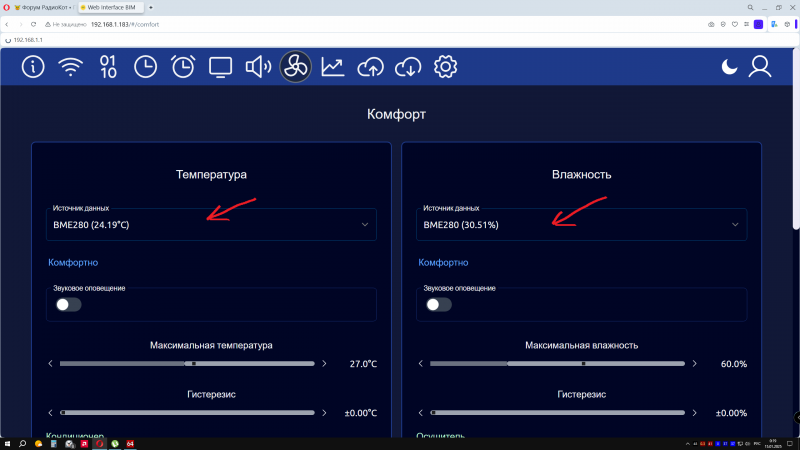This screenshot has height=450, width=800.
Task: Open the alarm clock settings icon
Action: click(183, 67)
